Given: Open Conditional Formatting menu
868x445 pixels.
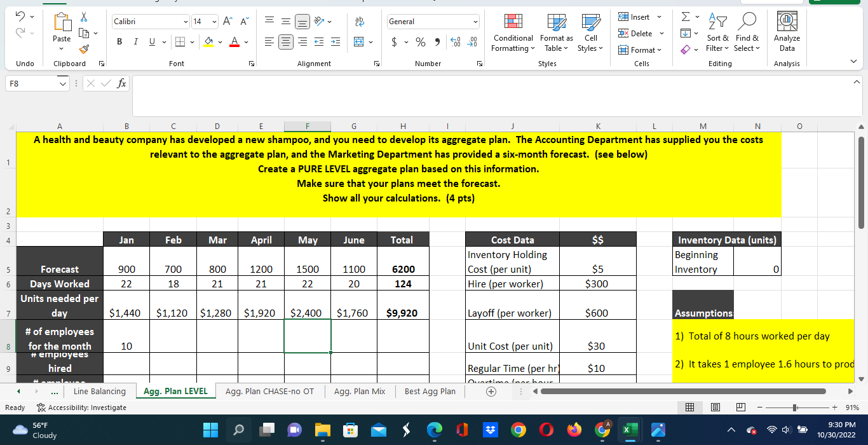Looking at the screenshot, I should coord(513,33).
